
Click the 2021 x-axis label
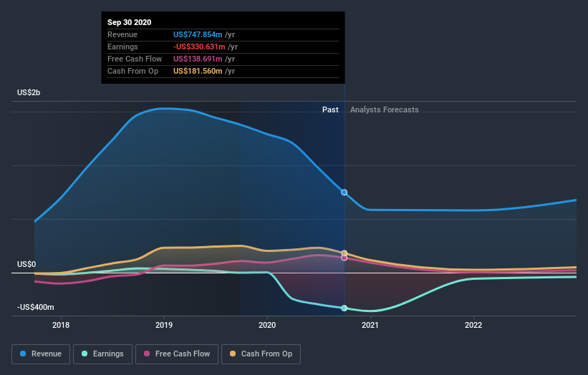point(370,325)
